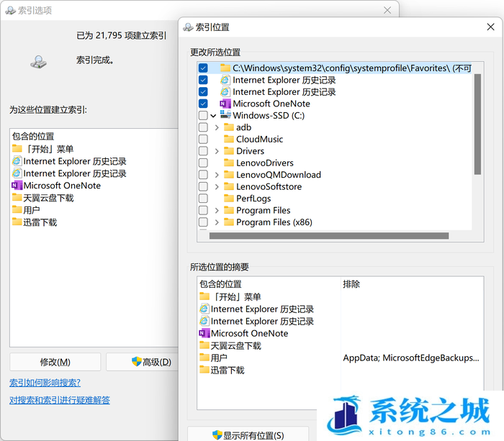
Task: Select LenovoDrivers in the location tree
Action: tap(265, 163)
